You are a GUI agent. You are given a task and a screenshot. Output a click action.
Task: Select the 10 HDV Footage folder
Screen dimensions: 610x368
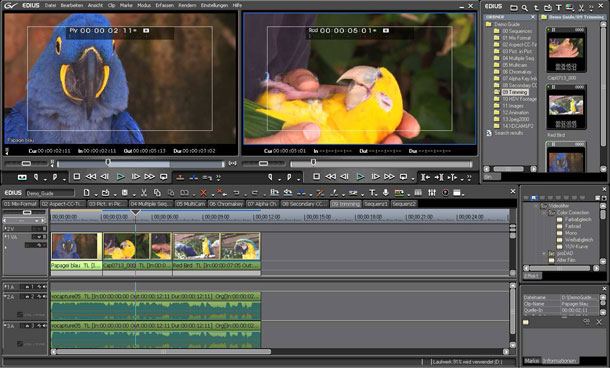pos(519,99)
